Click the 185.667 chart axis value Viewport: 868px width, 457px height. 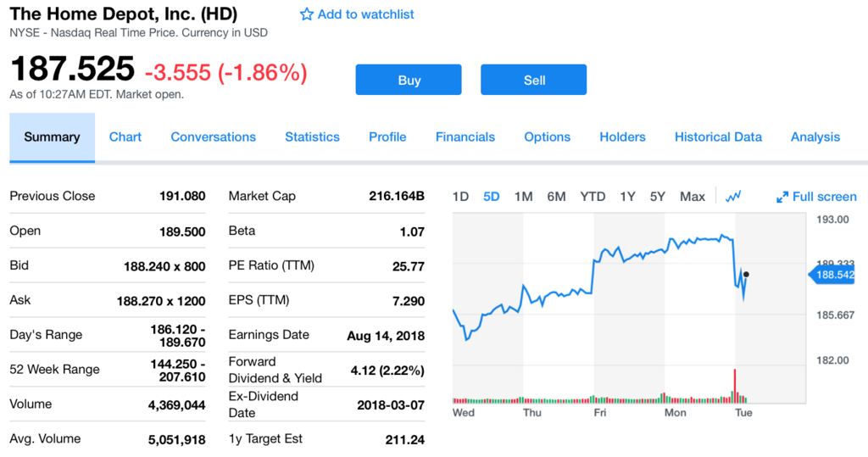[835, 315]
